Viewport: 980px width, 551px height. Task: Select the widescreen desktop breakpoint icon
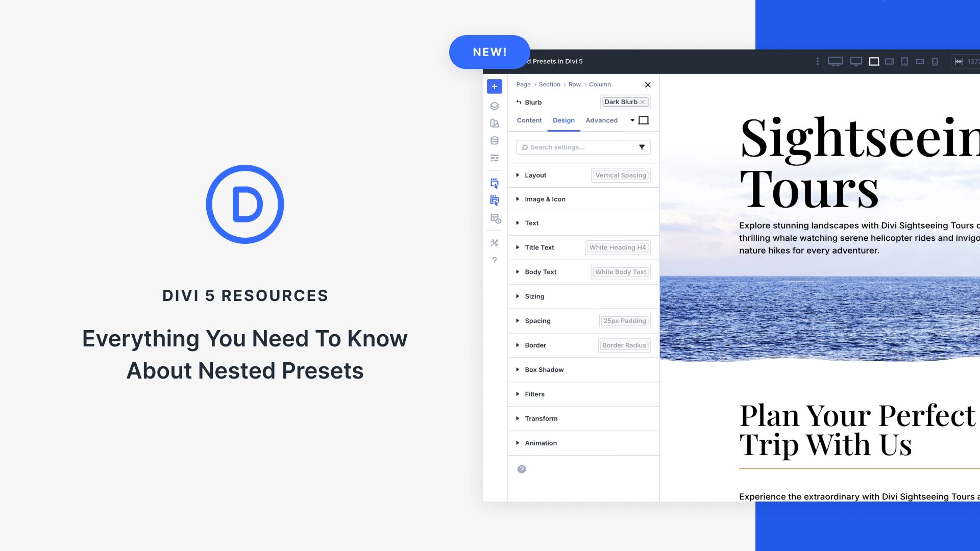click(835, 61)
